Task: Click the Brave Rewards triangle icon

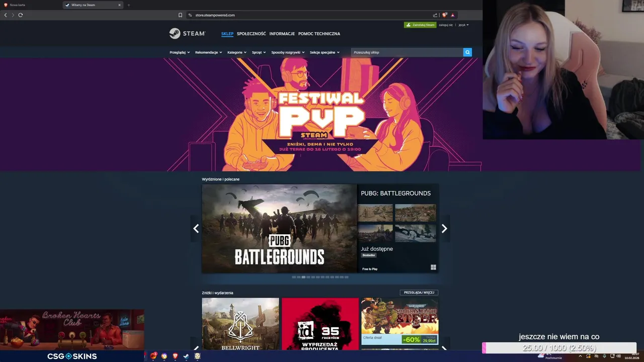Action: click(x=453, y=15)
